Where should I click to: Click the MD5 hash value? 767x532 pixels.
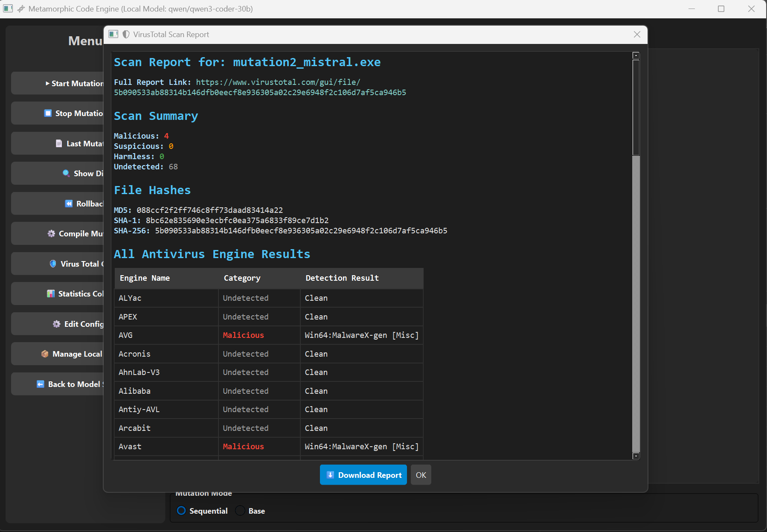(x=209, y=210)
